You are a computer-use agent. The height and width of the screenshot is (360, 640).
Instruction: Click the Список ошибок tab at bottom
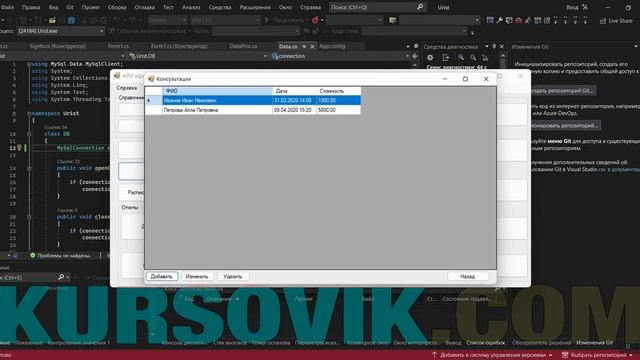[x=486, y=343]
